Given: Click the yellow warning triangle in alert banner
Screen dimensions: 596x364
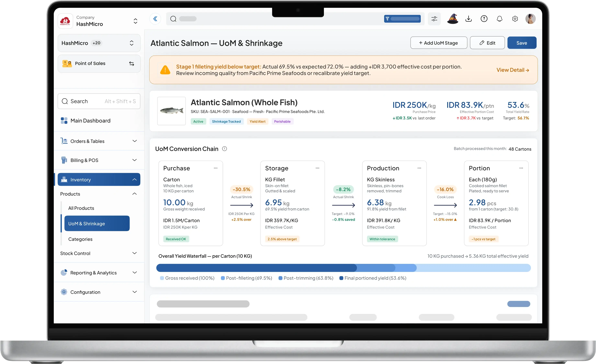Looking at the screenshot, I should point(165,70).
